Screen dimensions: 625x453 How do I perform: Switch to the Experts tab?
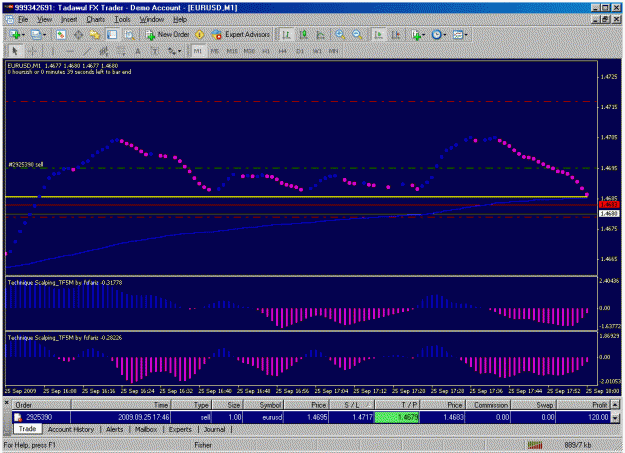[x=180, y=429]
